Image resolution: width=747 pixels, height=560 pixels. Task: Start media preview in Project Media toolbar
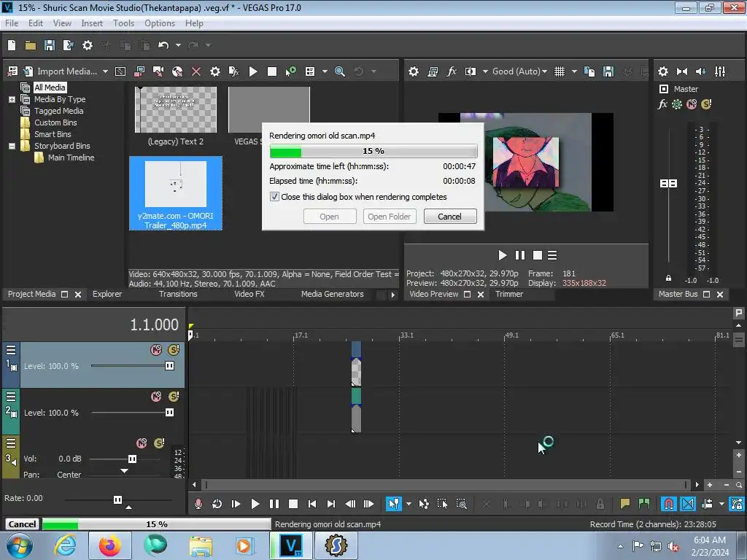pos(253,71)
